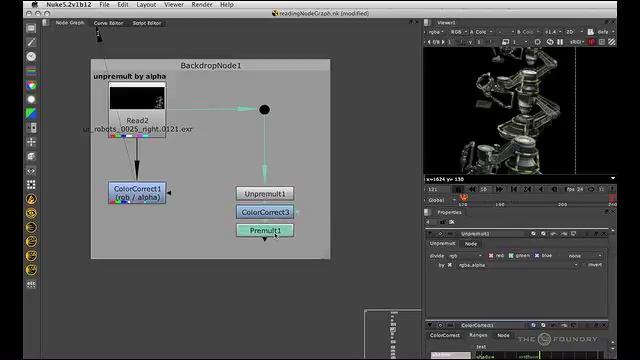Step to the previous keyframe backward
The width and height of the screenshot is (640, 360).
(x=527, y=189)
